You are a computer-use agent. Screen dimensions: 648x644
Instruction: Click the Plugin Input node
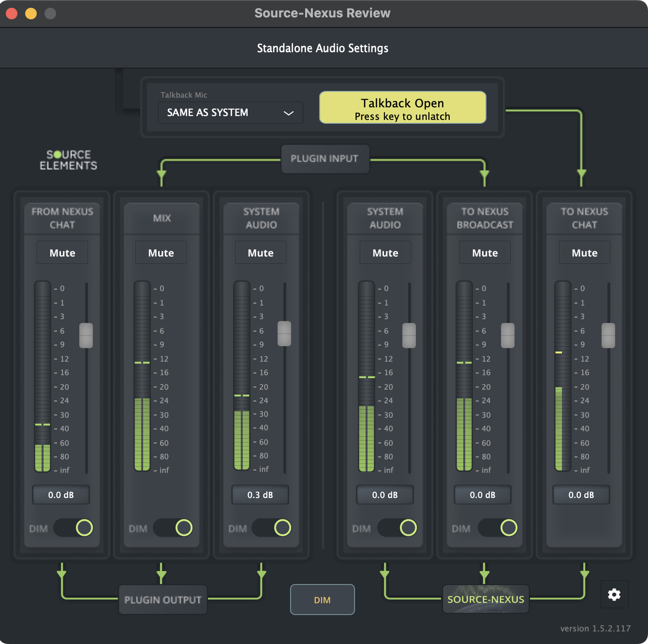coord(324,159)
